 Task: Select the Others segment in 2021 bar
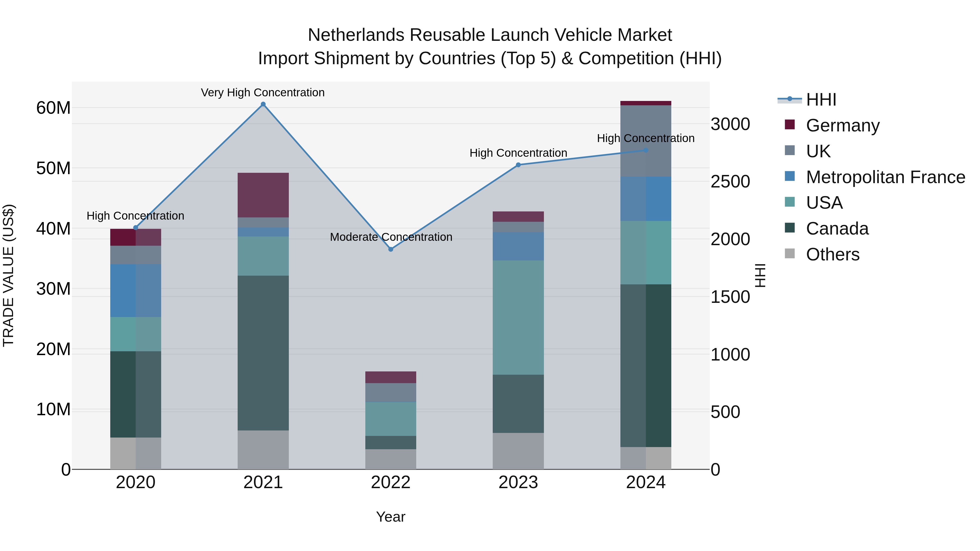pyautogui.click(x=263, y=450)
